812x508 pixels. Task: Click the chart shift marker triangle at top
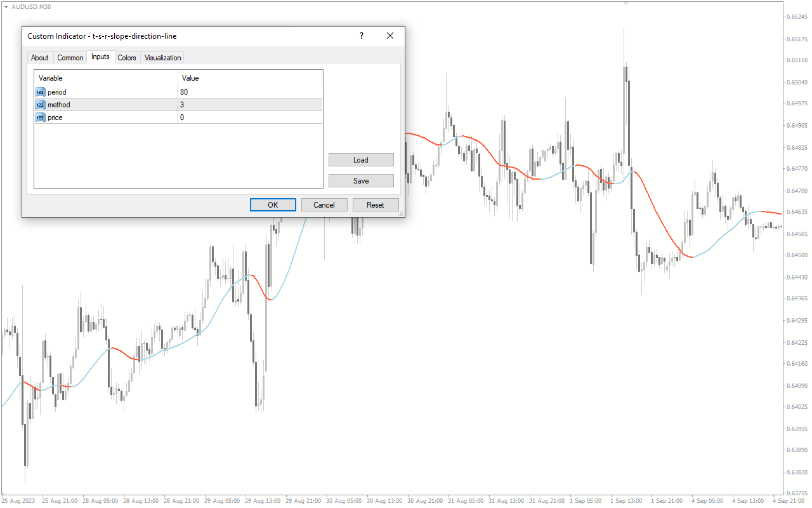(x=627, y=3)
